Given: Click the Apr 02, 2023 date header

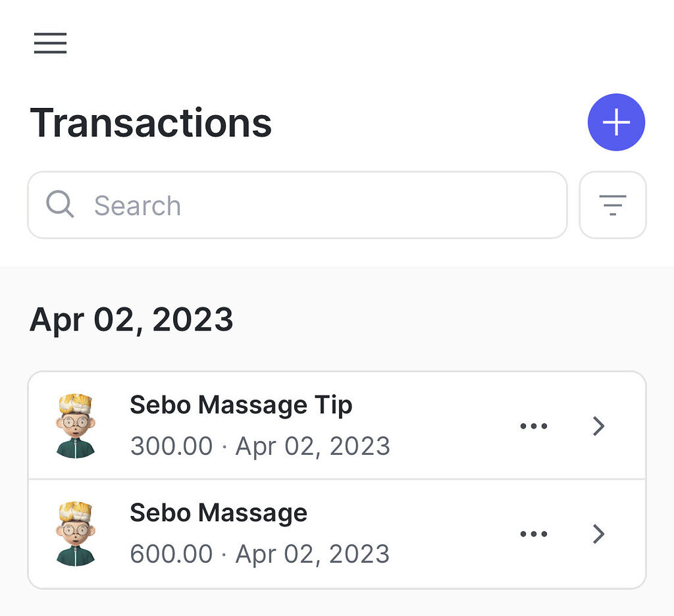Looking at the screenshot, I should click(x=132, y=320).
